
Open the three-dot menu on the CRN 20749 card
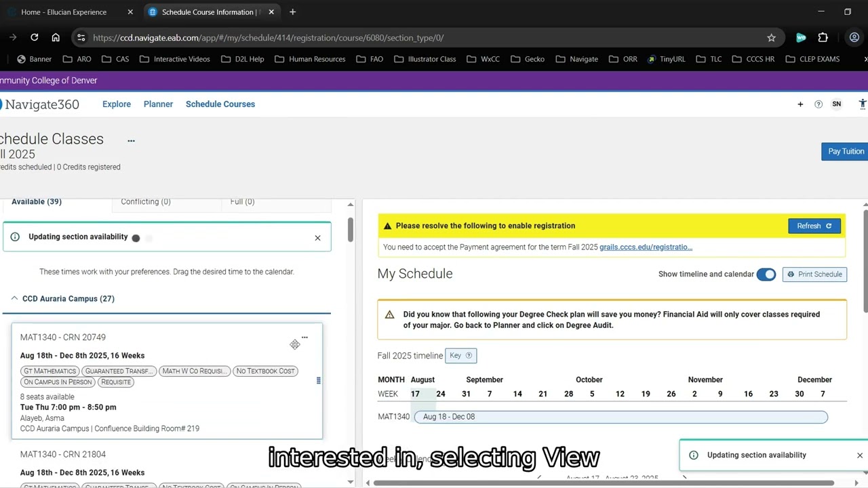[304, 338]
